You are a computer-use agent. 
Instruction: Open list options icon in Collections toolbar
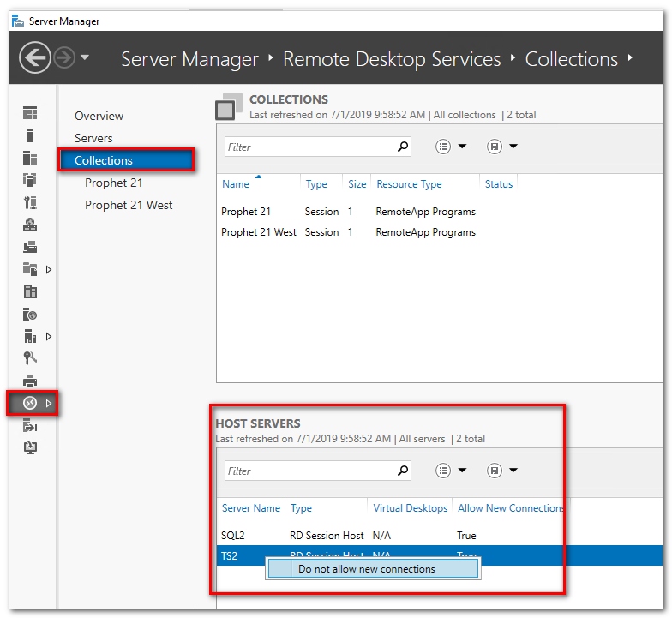[442, 147]
